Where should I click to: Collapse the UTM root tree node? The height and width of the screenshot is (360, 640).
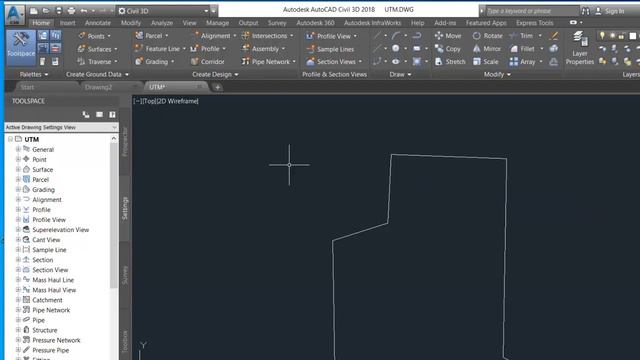(10, 139)
